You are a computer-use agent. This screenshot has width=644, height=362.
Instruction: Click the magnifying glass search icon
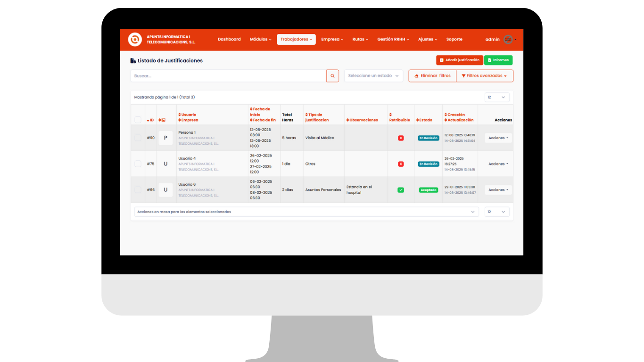(x=332, y=76)
